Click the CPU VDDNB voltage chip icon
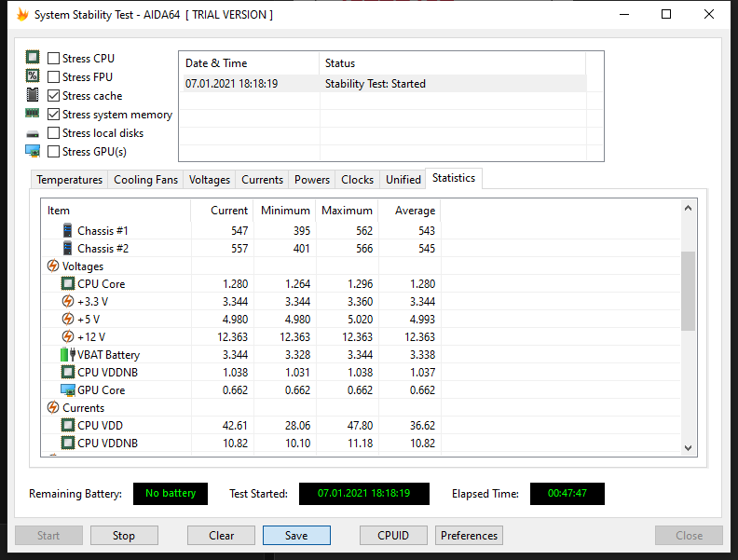Image resolution: width=738 pixels, height=560 pixels. tap(68, 372)
